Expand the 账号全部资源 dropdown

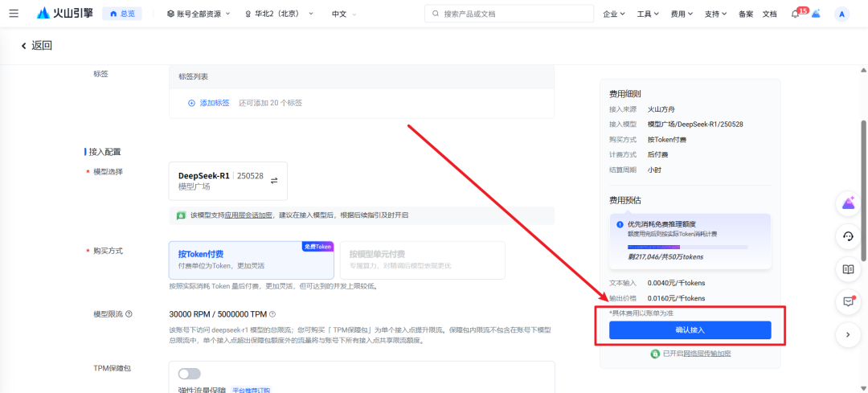coord(199,14)
